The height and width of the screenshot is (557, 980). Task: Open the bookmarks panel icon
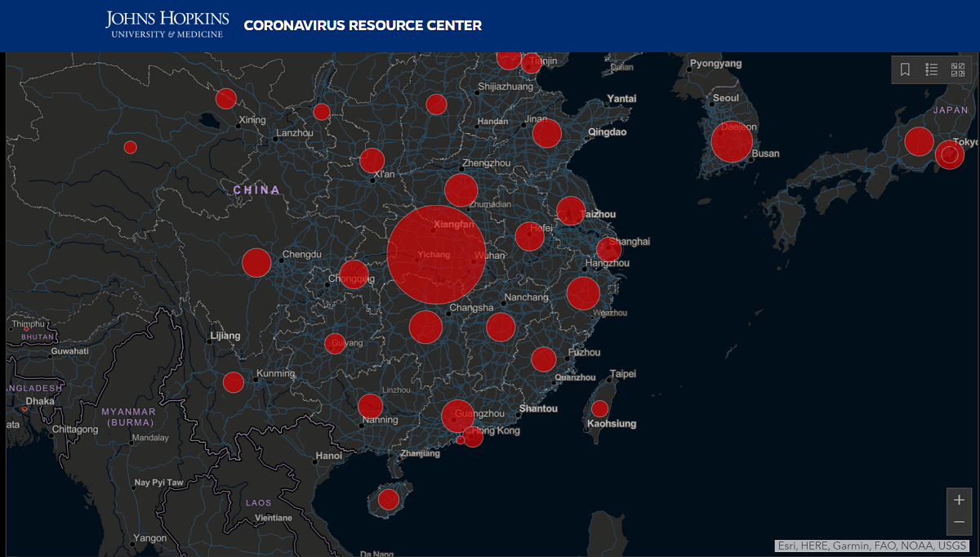905,70
